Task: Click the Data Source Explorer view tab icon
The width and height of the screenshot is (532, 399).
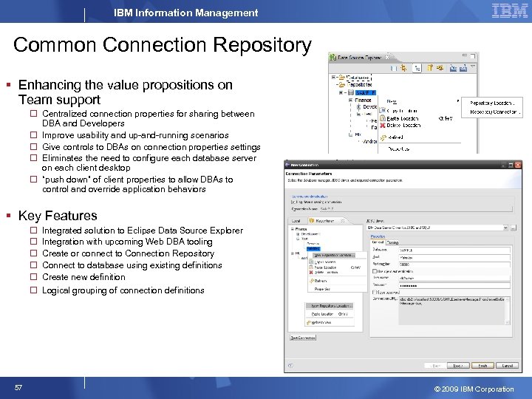Action: click(332, 58)
